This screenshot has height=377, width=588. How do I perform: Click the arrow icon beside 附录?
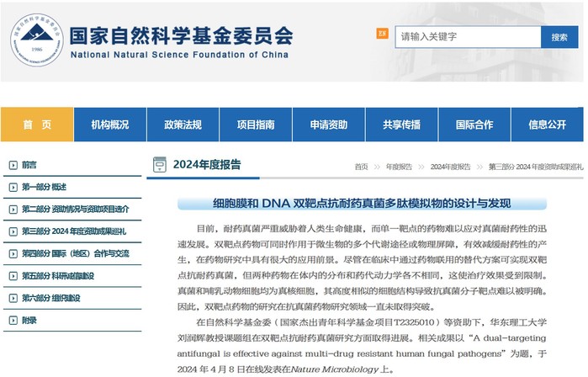click(12, 320)
